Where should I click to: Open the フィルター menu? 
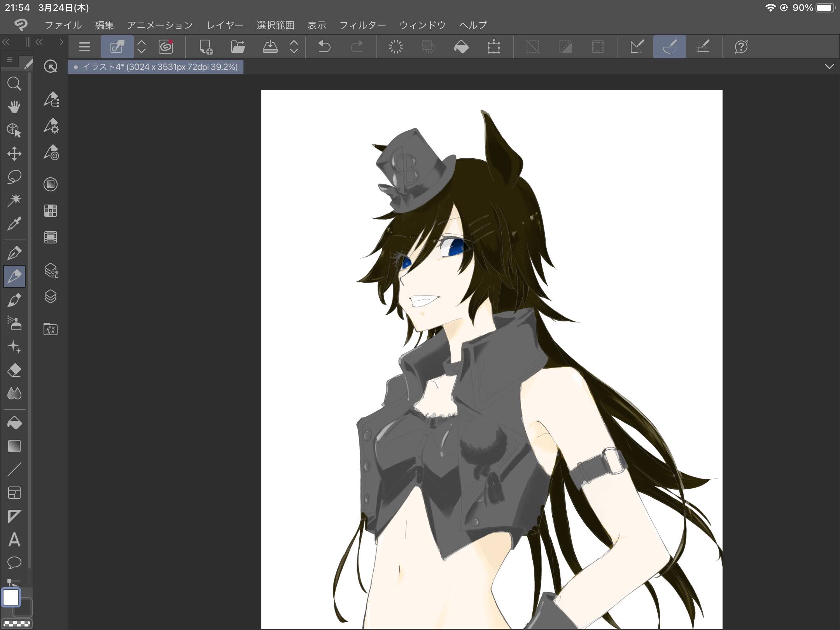coord(363,25)
